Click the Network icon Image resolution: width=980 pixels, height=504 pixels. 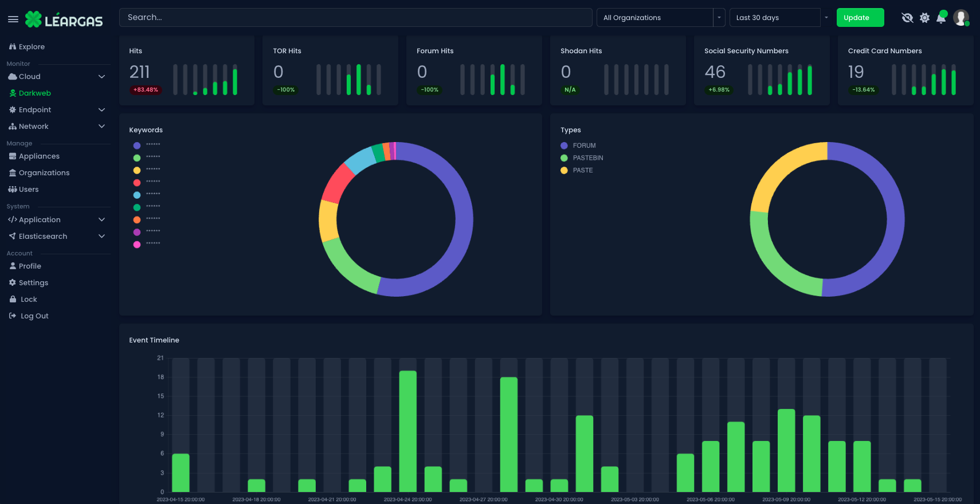[x=13, y=127]
